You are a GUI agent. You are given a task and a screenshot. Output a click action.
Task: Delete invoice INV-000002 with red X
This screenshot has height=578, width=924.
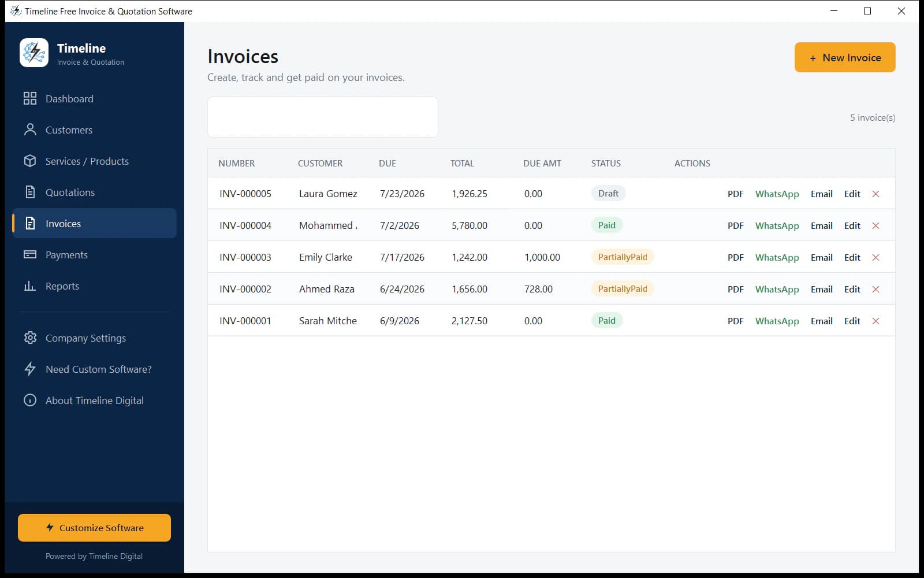[875, 289]
